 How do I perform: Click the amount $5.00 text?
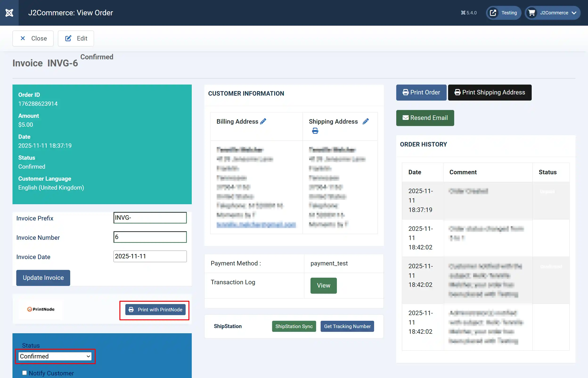point(25,124)
